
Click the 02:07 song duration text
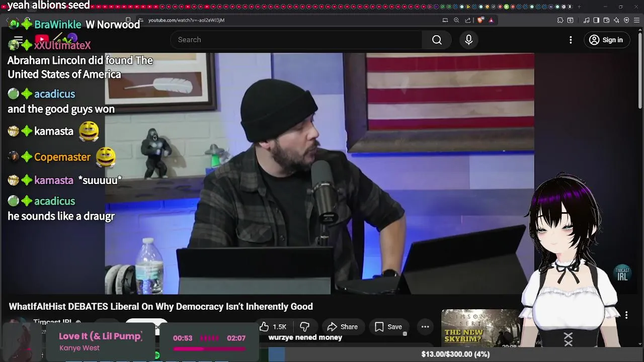[236, 338]
